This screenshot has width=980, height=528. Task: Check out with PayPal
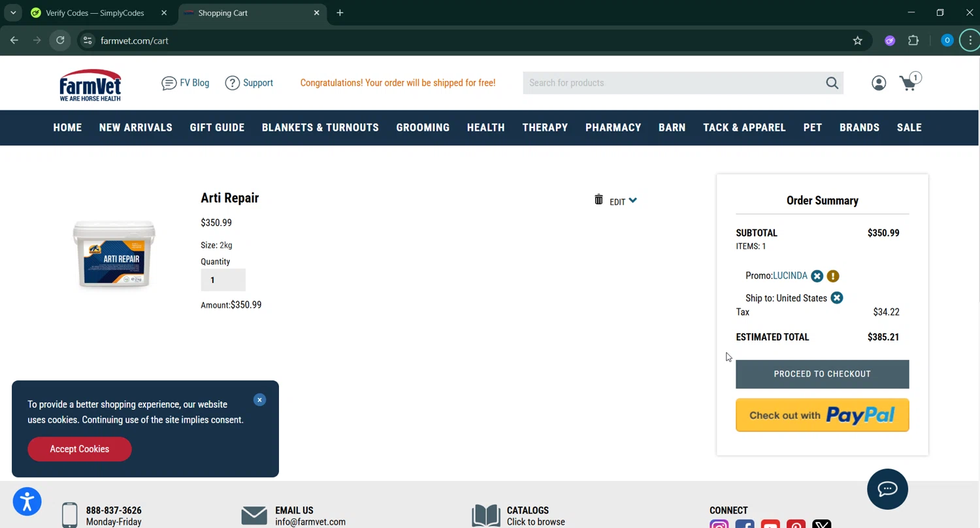pos(822,415)
